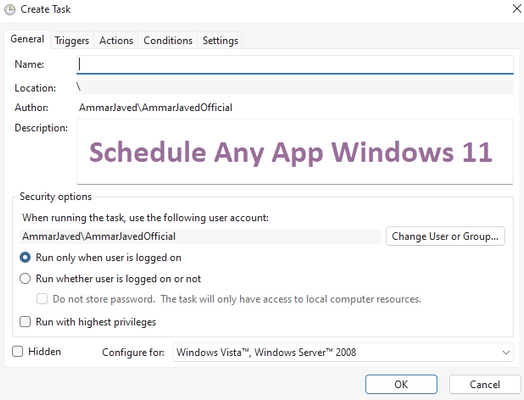Click the Configure for label
The width and height of the screenshot is (524, 400).
pos(133,352)
